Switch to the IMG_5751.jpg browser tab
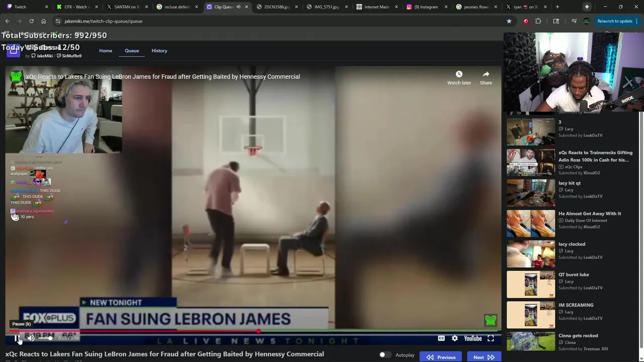Image resolution: width=644 pixels, height=362 pixels. [326, 7]
